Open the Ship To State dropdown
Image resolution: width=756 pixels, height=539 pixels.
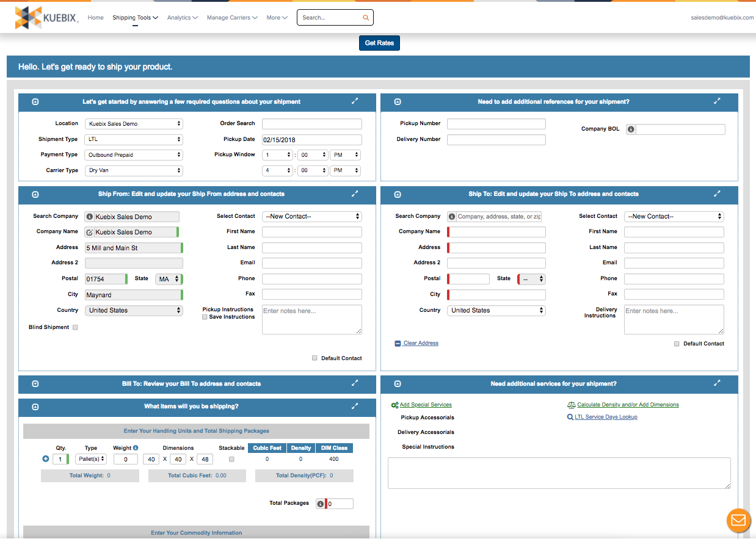coord(531,278)
